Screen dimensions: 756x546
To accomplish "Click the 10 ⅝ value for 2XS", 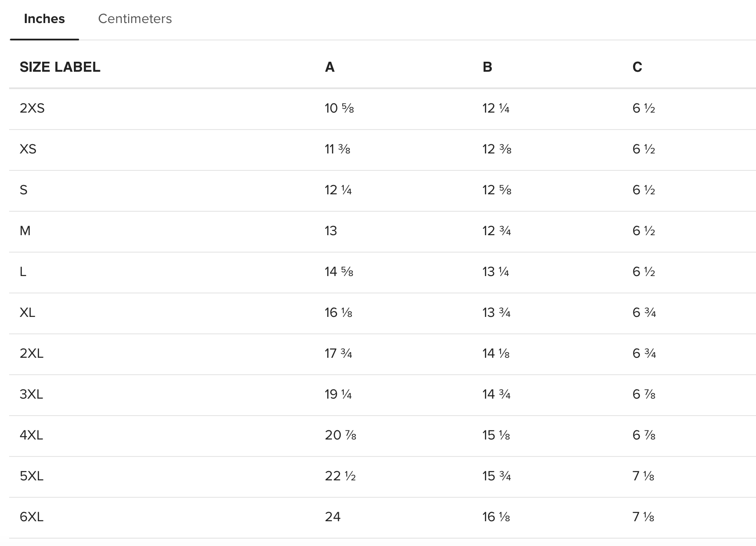I will (x=339, y=108).
